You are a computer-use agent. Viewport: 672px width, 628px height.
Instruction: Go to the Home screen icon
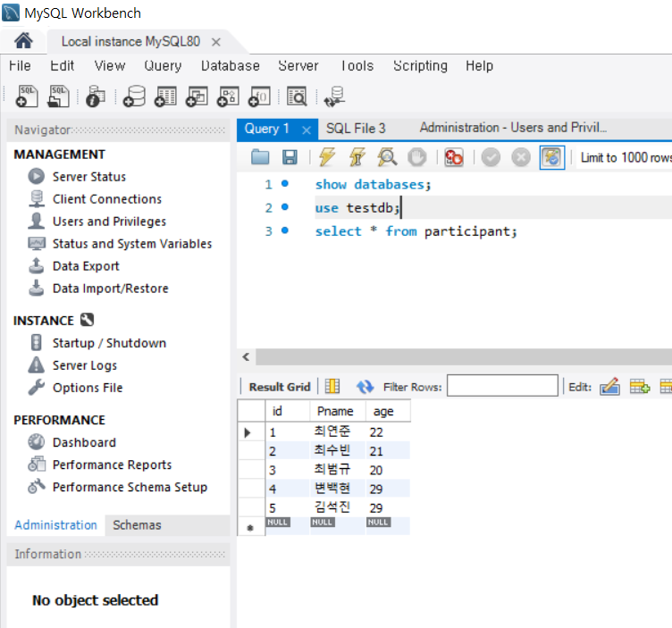(x=23, y=41)
